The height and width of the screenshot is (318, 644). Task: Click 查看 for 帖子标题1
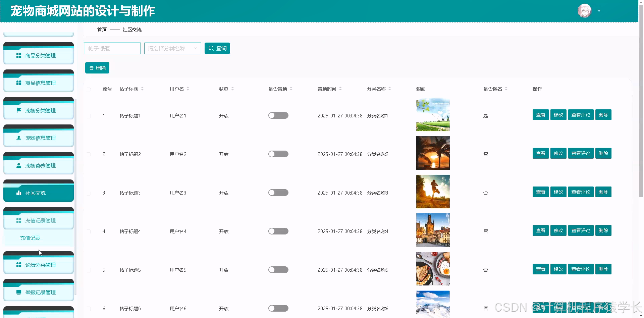click(541, 115)
